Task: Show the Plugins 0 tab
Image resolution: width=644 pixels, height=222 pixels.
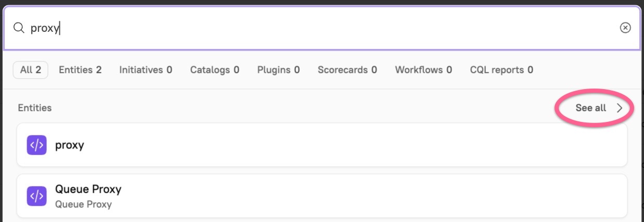Action: coord(278,70)
